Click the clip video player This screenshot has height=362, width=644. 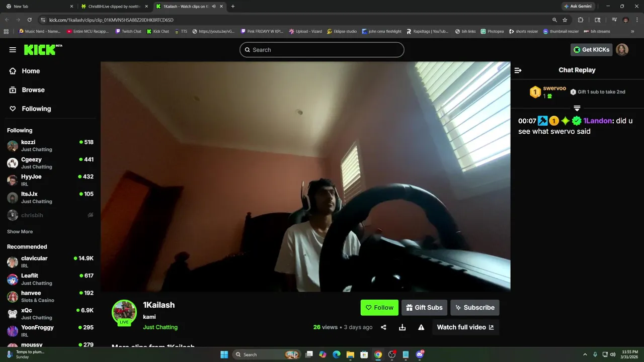pos(305,176)
